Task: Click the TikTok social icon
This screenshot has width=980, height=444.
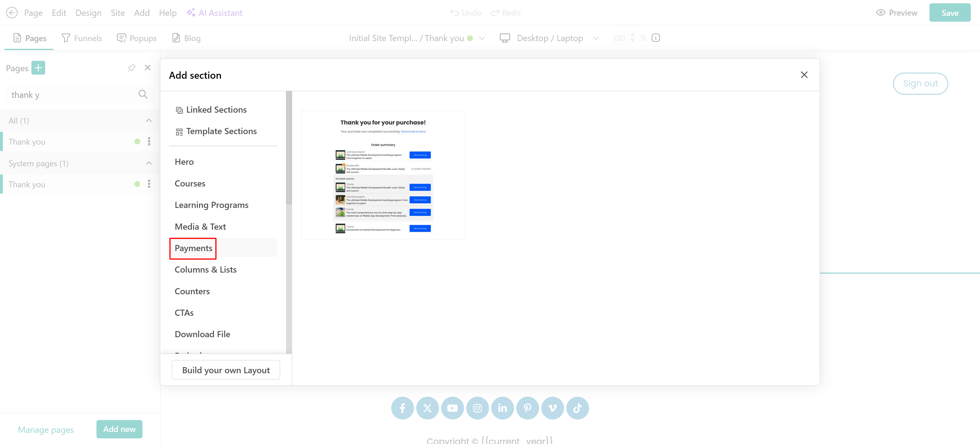Action: coord(577,408)
